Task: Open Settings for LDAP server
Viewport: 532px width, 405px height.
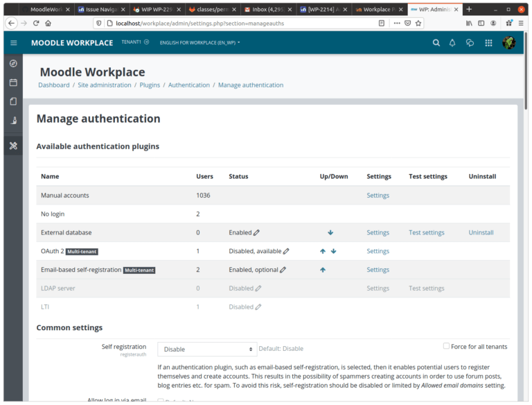Action: coord(378,288)
